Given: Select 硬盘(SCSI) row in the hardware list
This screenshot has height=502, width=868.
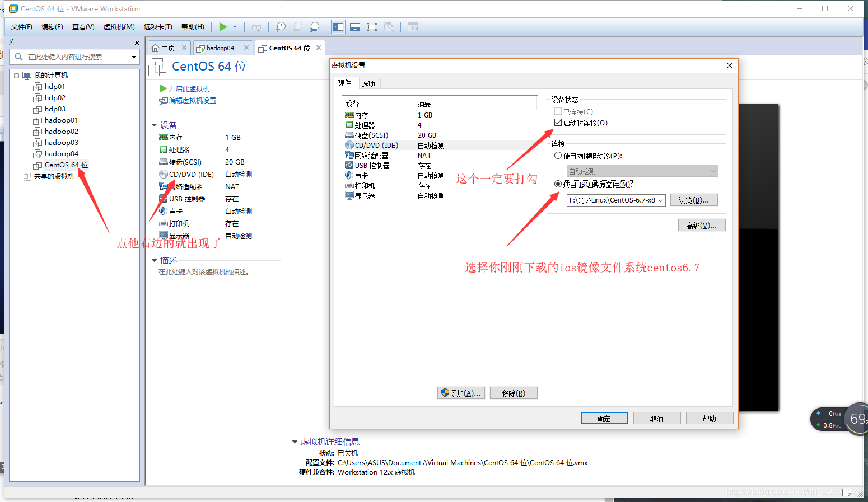Looking at the screenshot, I should click(x=440, y=135).
